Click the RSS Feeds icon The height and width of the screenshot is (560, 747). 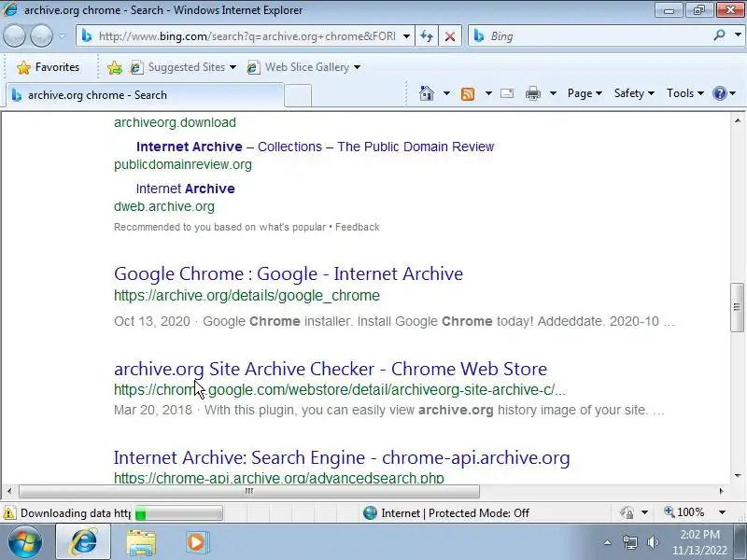pos(468,93)
